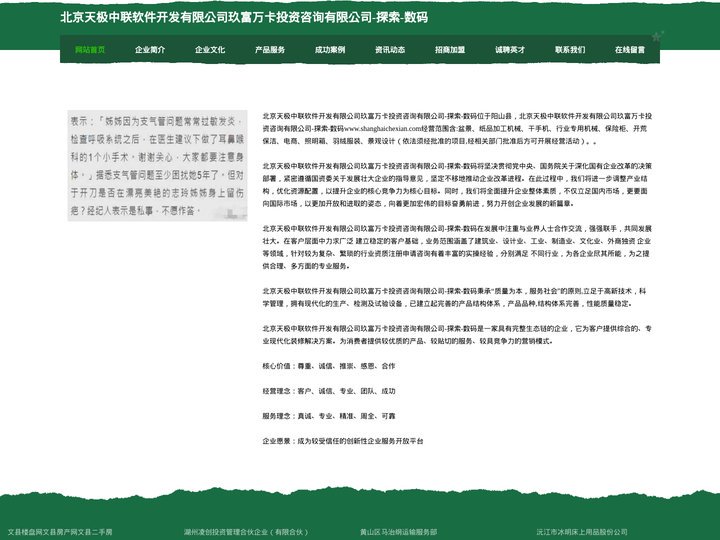This screenshot has width=720, height=540.
Task: Click the site title 北京天极中联软件开发有限公司
Action: point(244,17)
